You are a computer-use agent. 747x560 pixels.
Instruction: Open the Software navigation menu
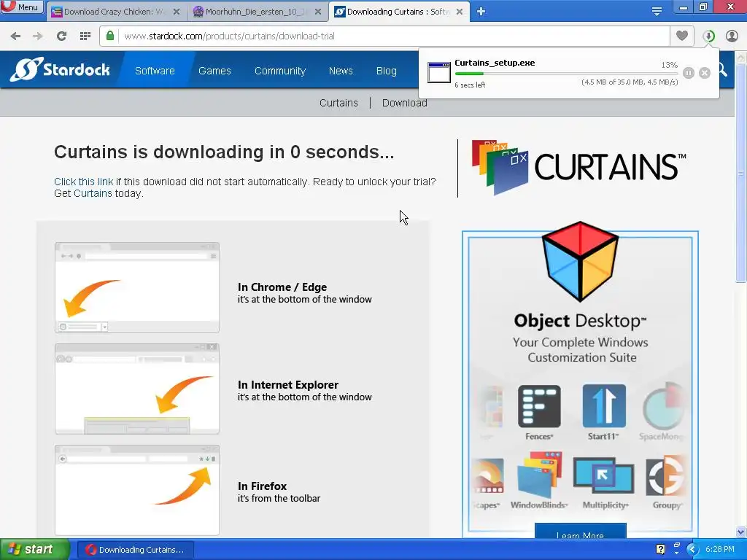point(155,71)
